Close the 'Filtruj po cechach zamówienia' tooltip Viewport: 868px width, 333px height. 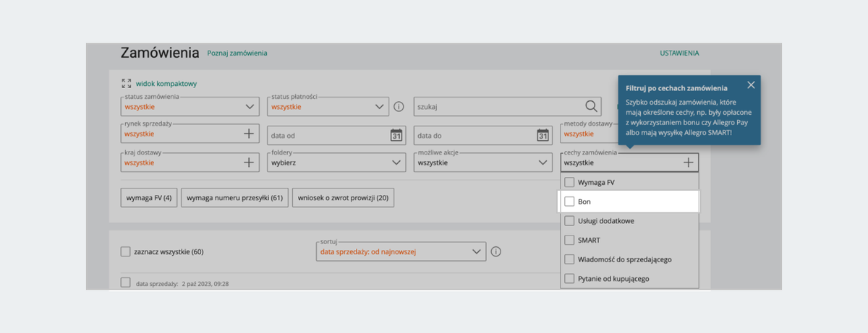point(751,85)
